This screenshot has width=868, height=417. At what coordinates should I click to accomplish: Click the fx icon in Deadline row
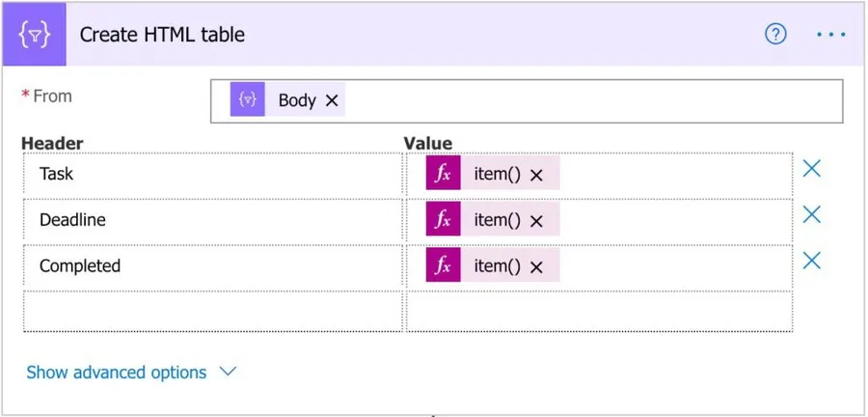pos(444,220)
